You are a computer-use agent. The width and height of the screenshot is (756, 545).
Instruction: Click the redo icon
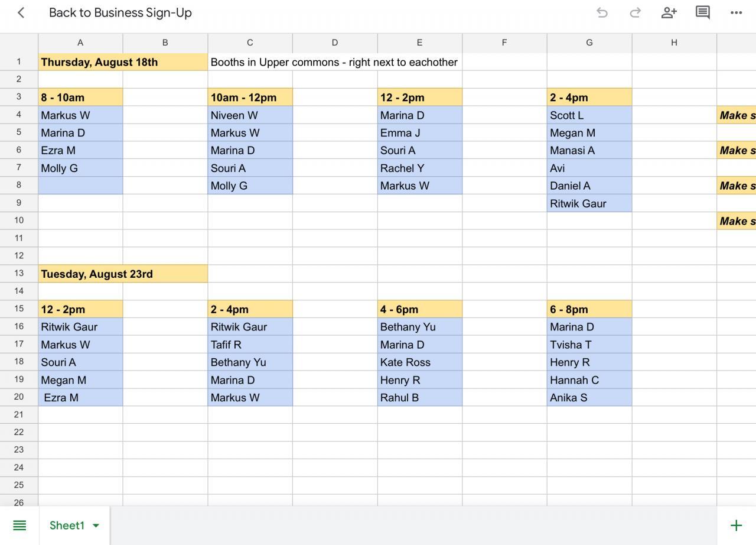636,12
